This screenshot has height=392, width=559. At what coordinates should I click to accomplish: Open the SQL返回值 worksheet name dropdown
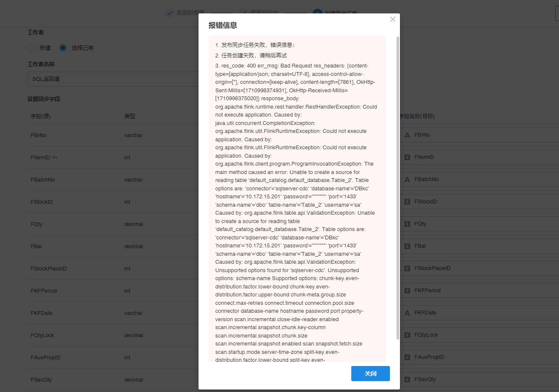pos(113,79)
